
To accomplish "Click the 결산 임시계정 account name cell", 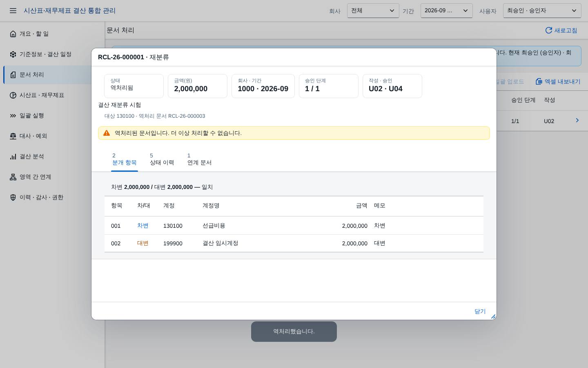I will coord(220,243).
